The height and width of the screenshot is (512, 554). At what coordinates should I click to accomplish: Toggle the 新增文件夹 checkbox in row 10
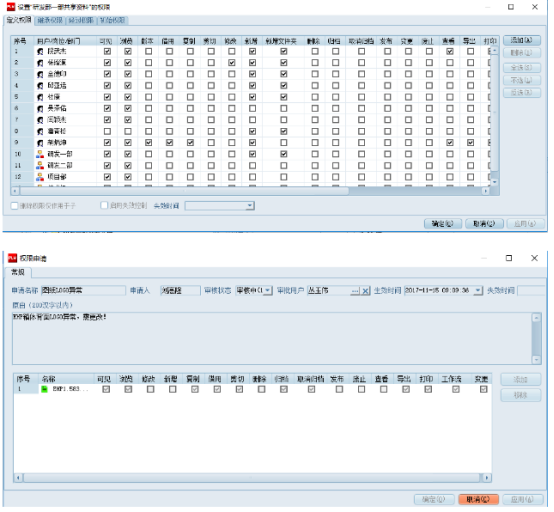[284, 154]
